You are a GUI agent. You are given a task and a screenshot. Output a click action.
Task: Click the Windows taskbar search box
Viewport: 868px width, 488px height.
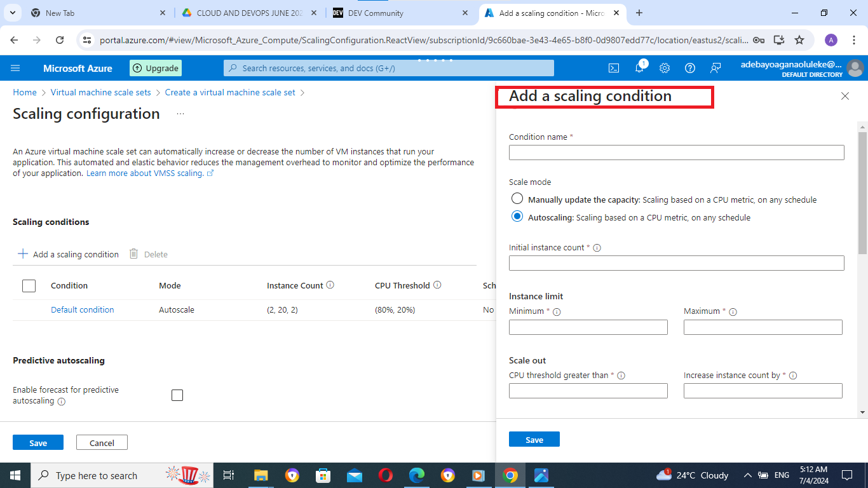123,475
